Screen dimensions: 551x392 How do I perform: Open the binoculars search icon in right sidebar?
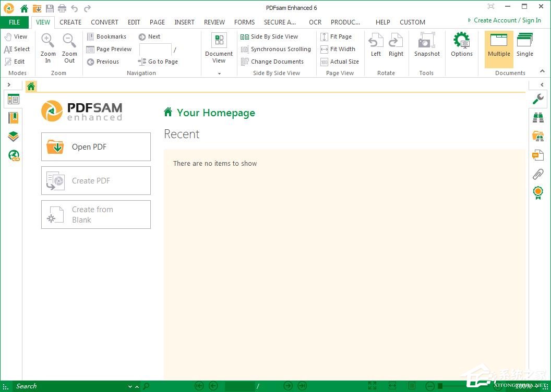[538, 118]
